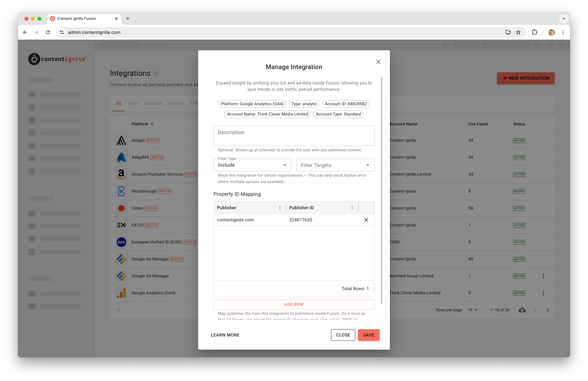
Task: Open options menu for Wynfield Group Limited row
Action: [543, 276]
